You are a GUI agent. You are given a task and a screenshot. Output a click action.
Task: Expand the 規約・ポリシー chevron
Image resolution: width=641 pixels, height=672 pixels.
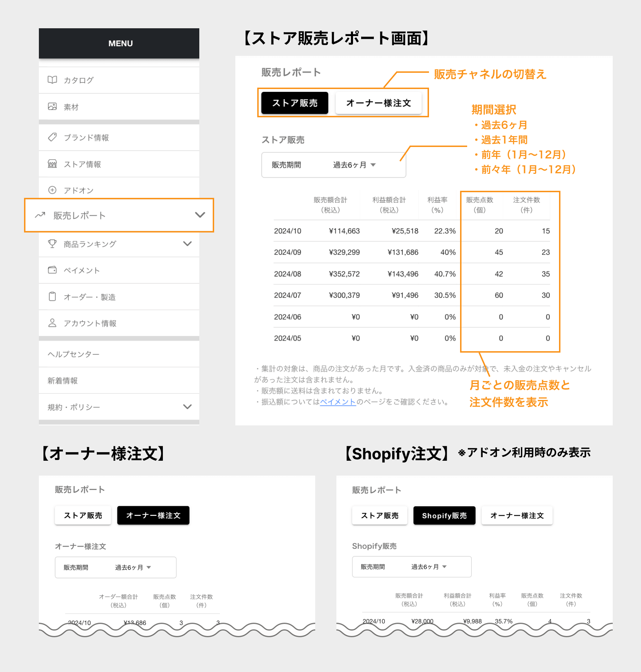click(x=187, y=407)
